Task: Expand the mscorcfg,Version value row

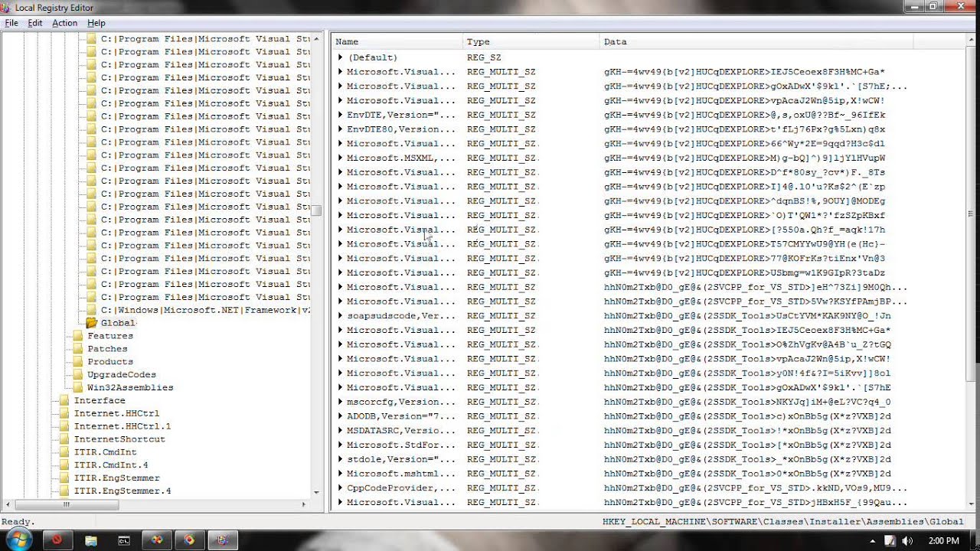Action: pyautogui.click(x=341, y=402)
